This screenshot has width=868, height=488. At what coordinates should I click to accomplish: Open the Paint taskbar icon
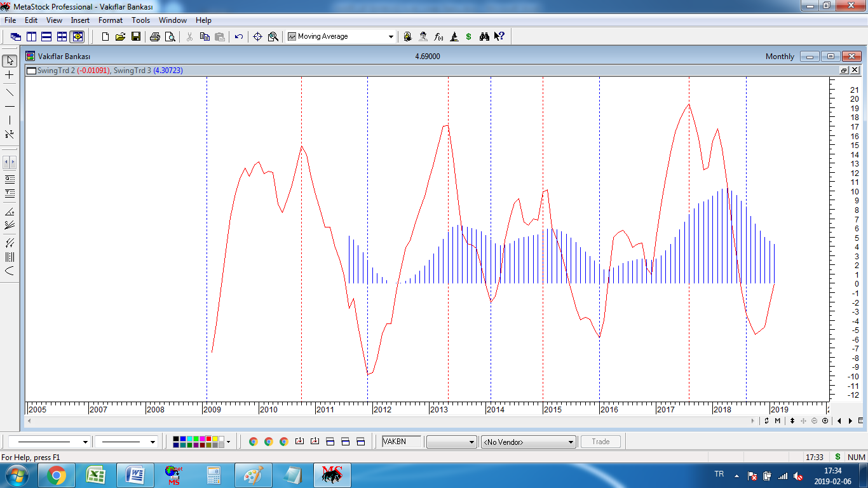coord(254,475)
